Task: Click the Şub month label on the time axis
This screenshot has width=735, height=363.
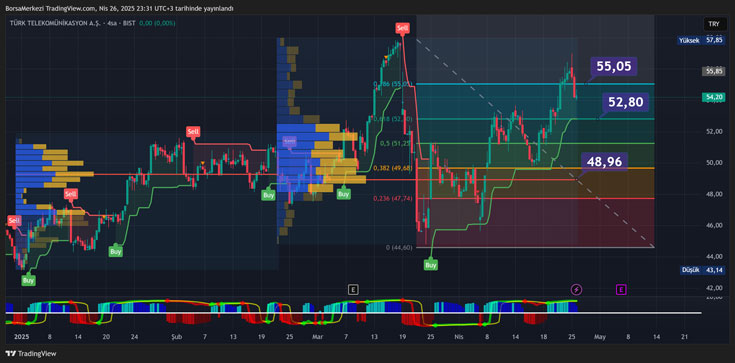Action: tap(176, 337)
